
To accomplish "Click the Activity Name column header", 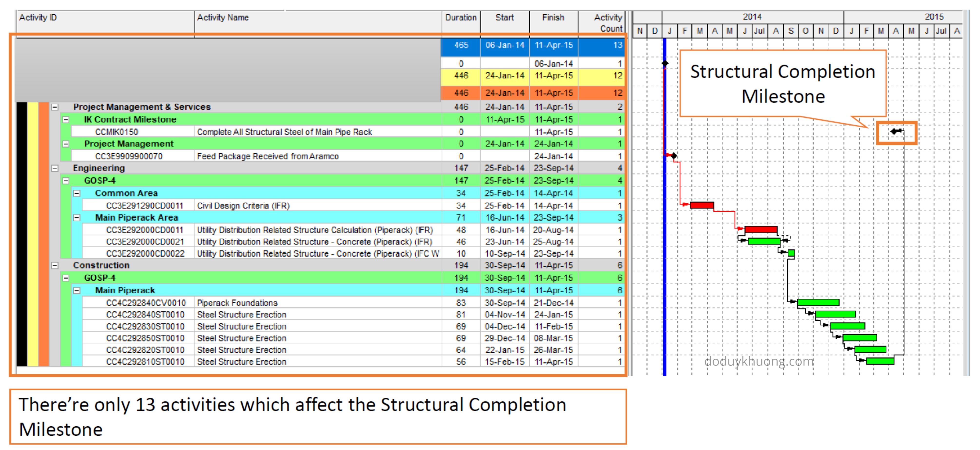I will [x=223, y=18].
